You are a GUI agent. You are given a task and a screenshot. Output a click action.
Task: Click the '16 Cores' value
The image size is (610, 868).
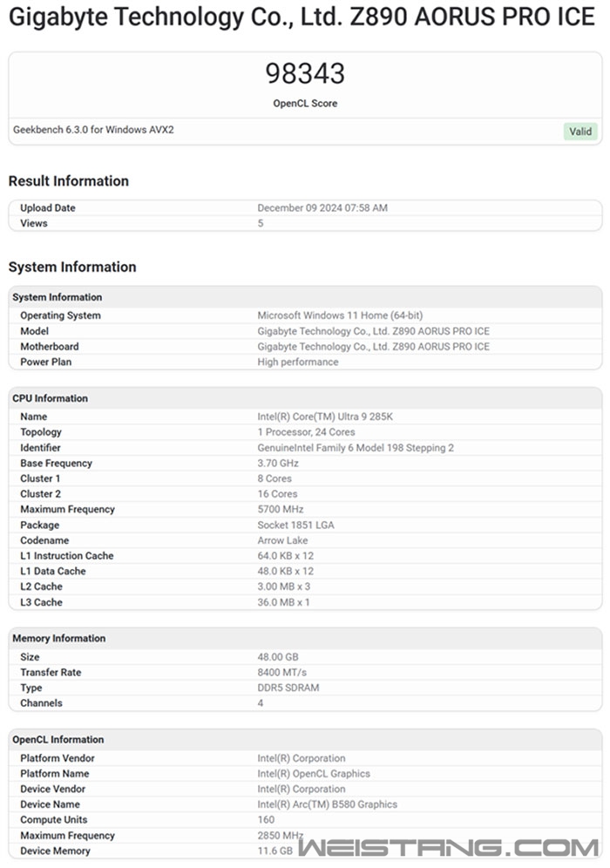point(277,494)
